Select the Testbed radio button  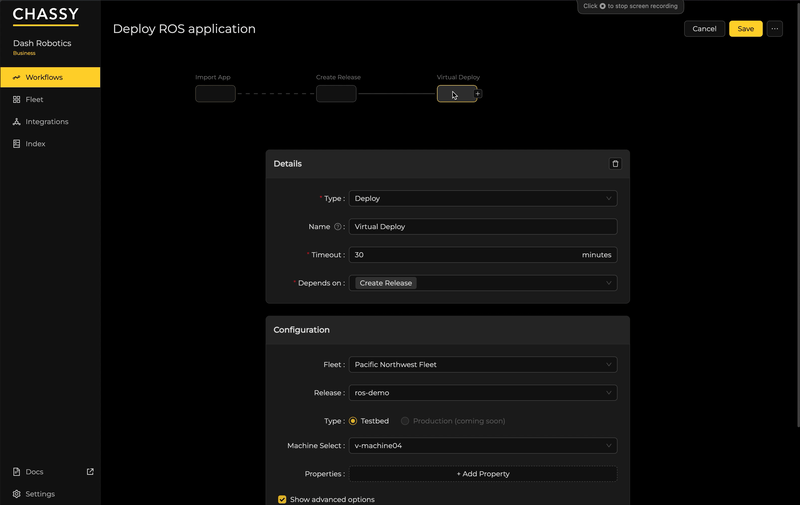coord(353,421)
